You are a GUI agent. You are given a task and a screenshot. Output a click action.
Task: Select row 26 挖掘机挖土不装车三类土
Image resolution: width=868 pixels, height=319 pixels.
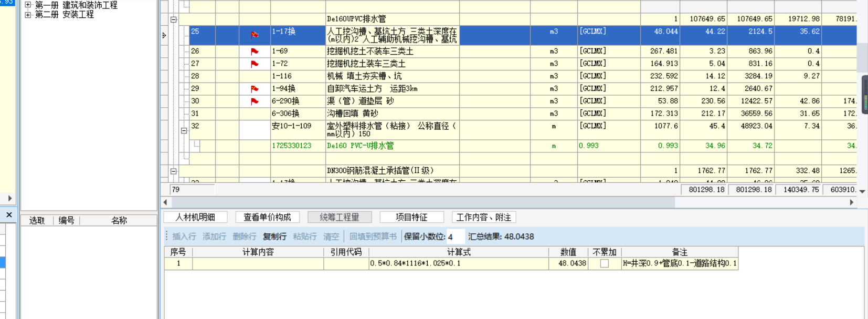392,51
